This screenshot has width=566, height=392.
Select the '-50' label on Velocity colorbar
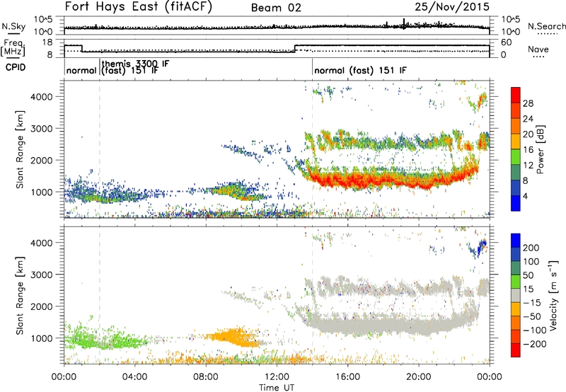pyautogui.click(x=532, y=316)
